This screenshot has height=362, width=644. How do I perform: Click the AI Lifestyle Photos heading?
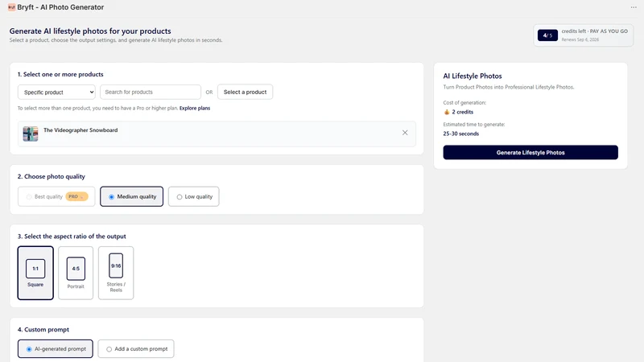[x=473, y=76]
